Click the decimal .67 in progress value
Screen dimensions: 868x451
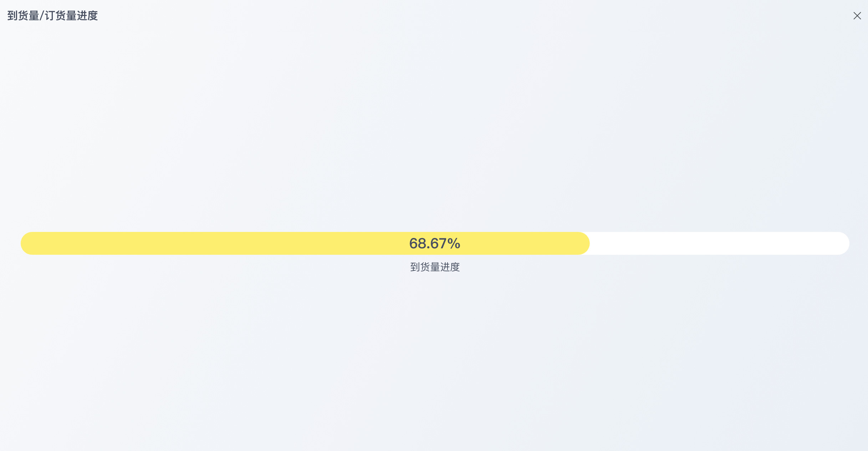click(x=436, y=243)
